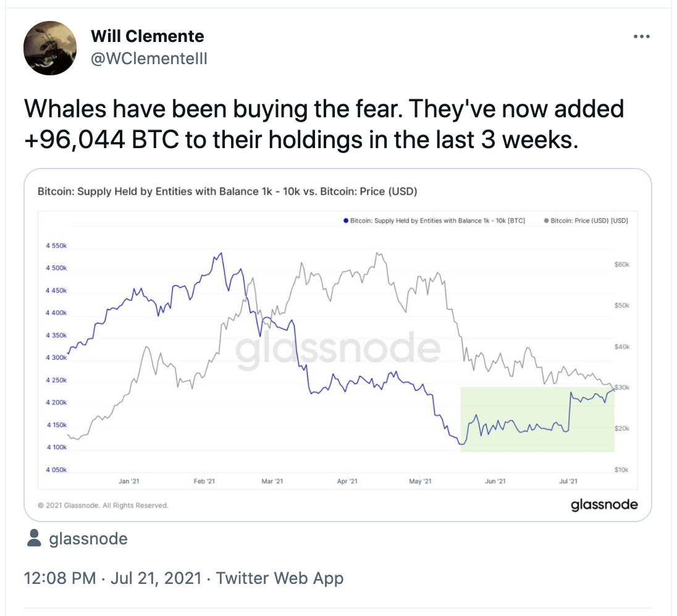This screenshot has height=616, width=677.
Task: Click the @WClementeIII handle
Action: coord(149,58)
